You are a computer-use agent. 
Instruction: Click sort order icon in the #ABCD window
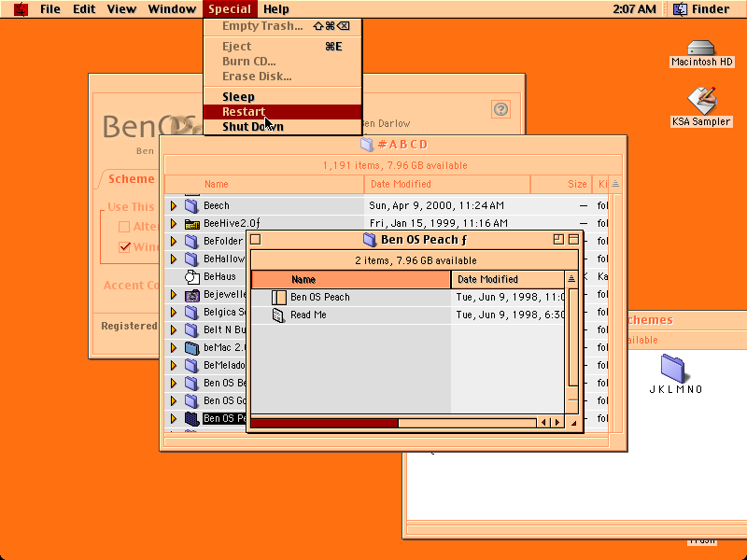(615, 184)
